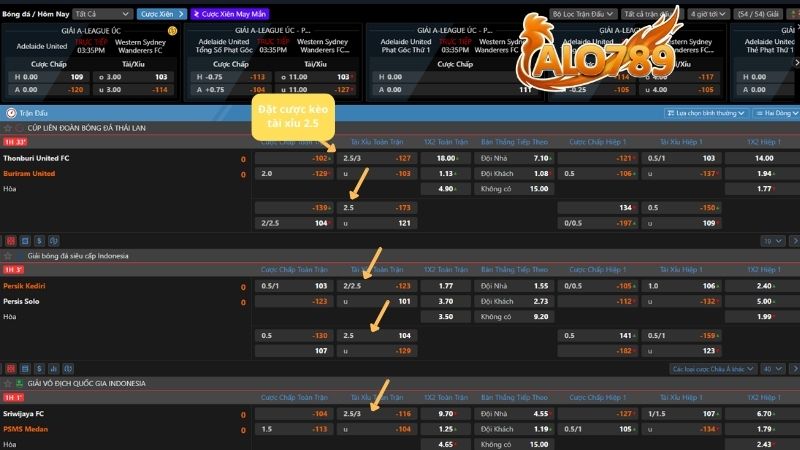Bet over 2/2.5 at -123 for Persik Kediri match
The width and height of the screenshot is (800, 450).
tap(377, 286)
